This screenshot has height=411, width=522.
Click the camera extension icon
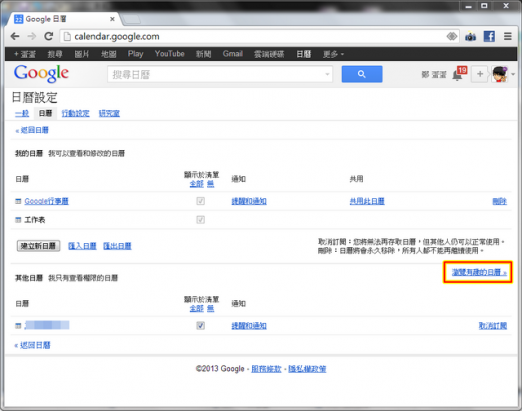click(470, 36)
